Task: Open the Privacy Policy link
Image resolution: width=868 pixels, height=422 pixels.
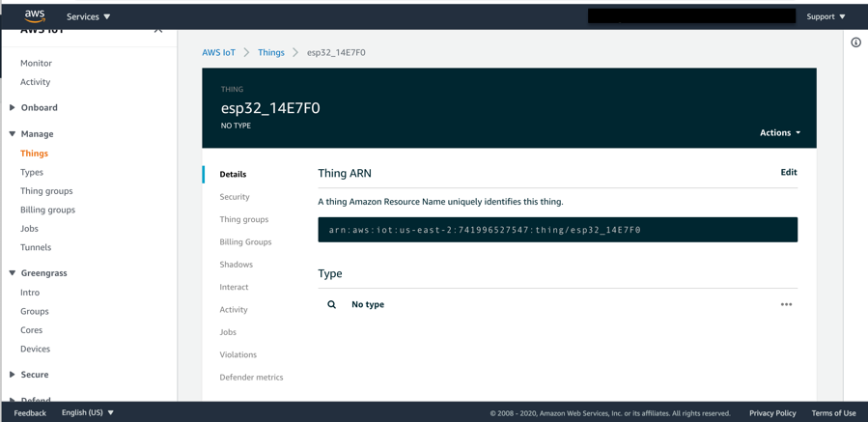Action: [772, 413]
